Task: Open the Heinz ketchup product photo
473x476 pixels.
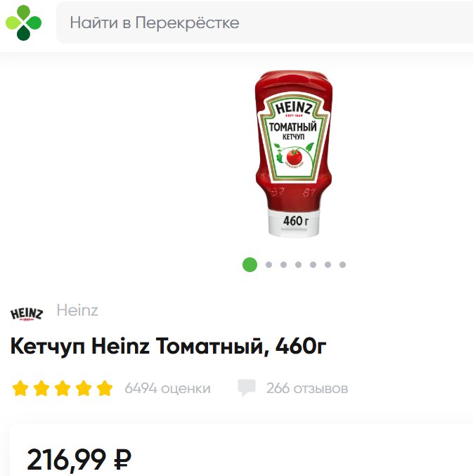Action: [293, 153]
